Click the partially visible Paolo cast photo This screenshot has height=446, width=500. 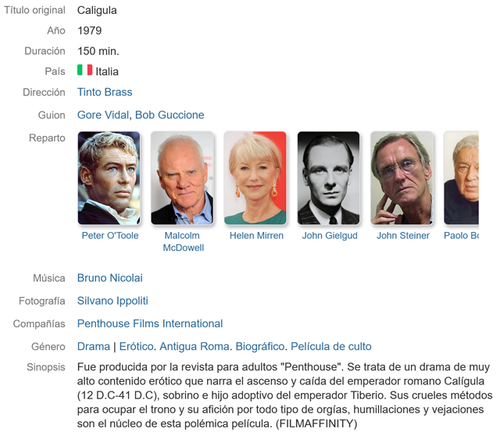click(x=461, y=178)
